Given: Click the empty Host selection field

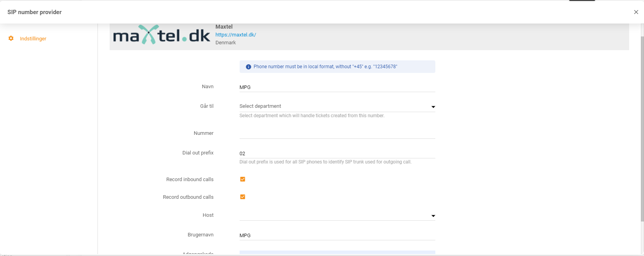Looking at the screenshot, I should (333, 215).
